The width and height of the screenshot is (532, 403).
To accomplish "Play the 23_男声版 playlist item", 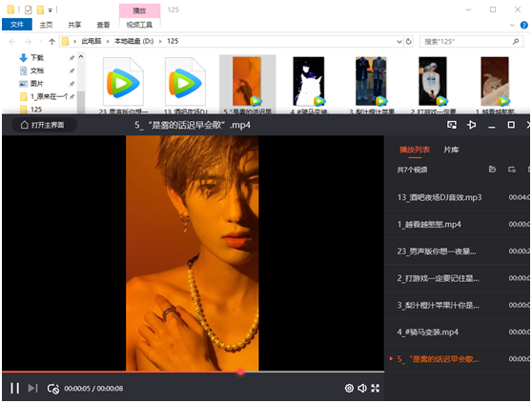I will [457, 252].
